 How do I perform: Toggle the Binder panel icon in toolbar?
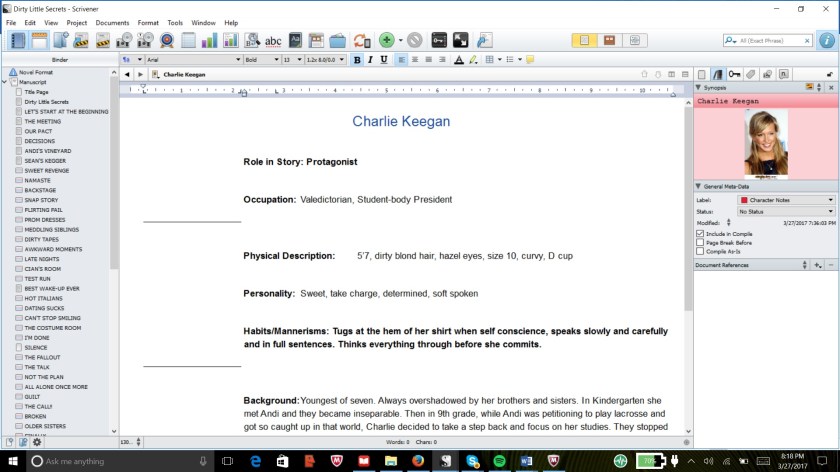pos(19,40)
